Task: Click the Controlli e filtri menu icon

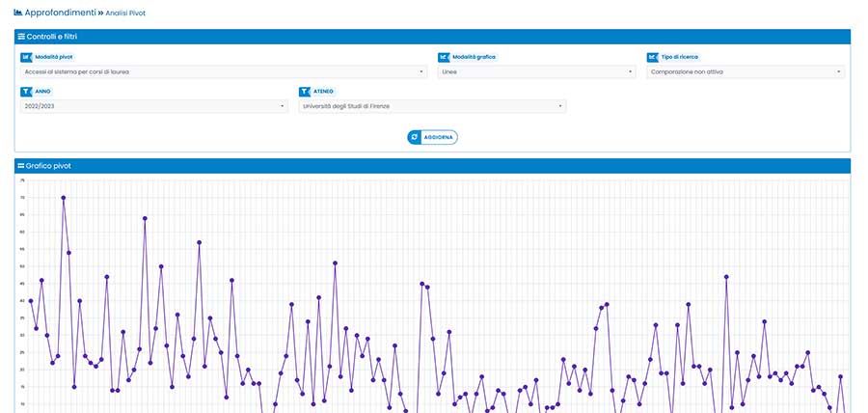Action: tap(21, 36)
